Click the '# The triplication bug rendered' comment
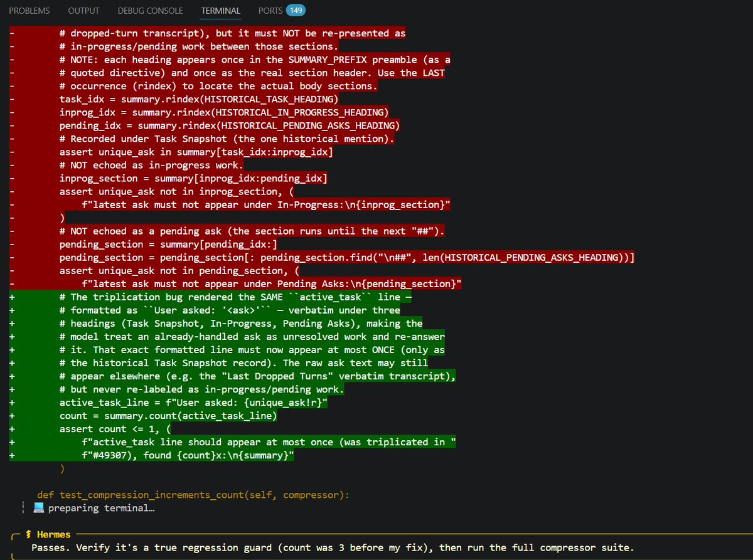Viewport: 753px width, 560px height. point(235,297)
